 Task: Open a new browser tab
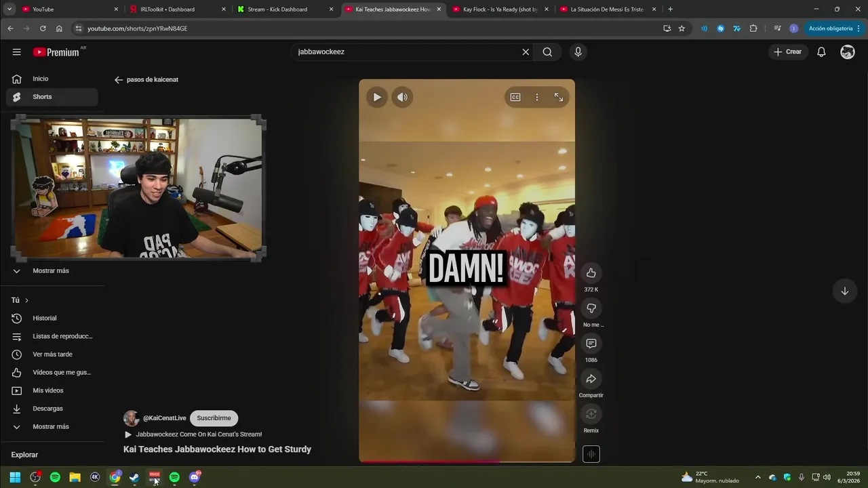[x=670, y=9]
